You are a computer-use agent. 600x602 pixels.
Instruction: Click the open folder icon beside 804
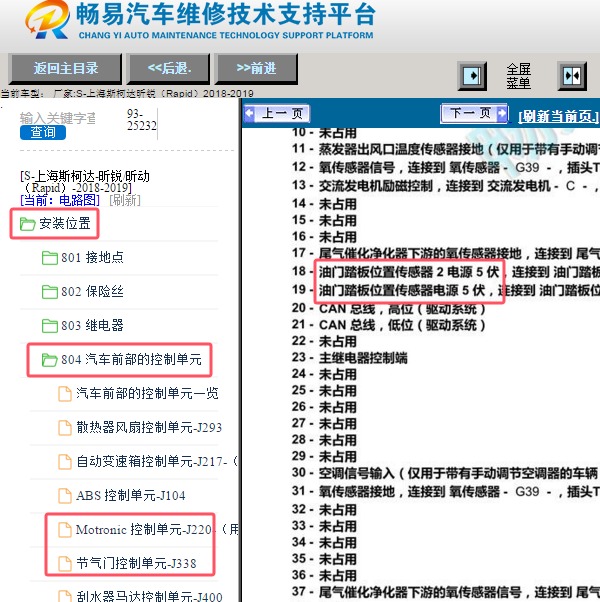(x=50, y=360)
